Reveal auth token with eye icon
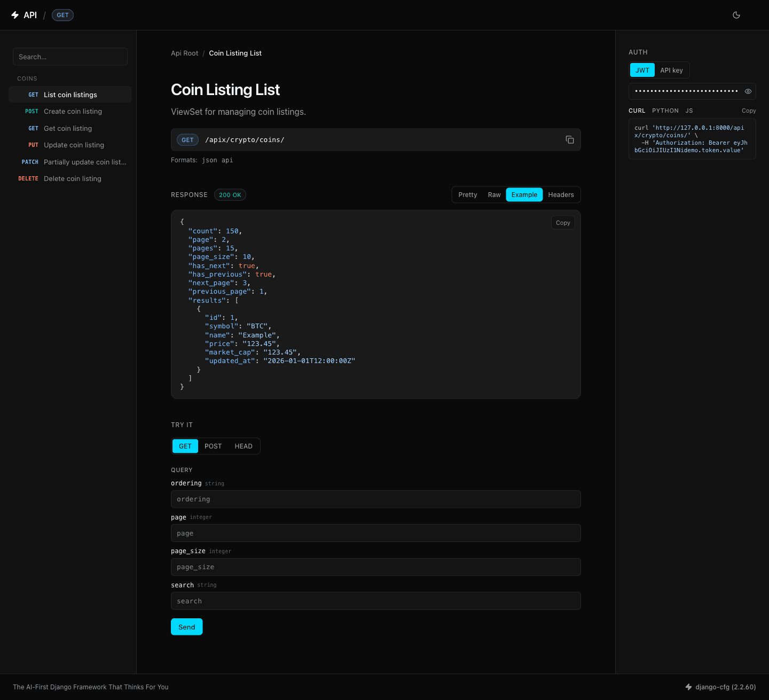Screen dimensions: 769x700 [748, 91]
